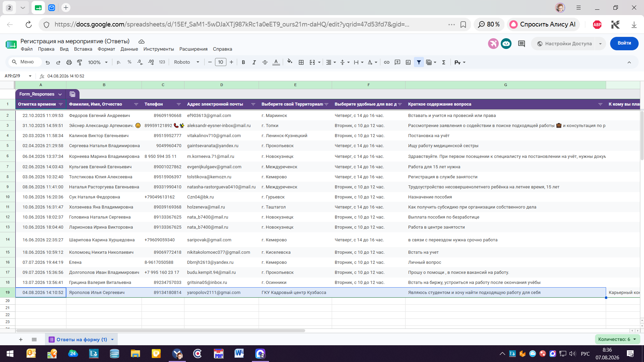Open vertical align dropdown

[345, 62]
